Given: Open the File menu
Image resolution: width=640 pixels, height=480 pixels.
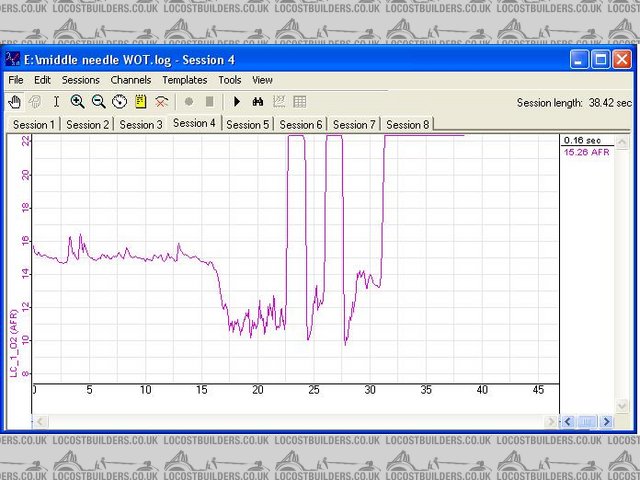Looking at the screenshot, I should [x=16, y=80].
